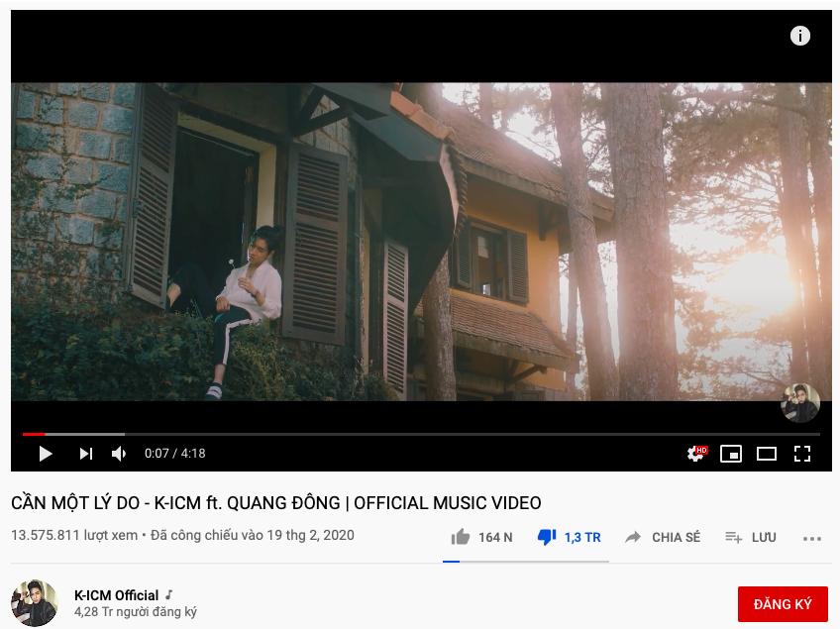Subscribe using ĐĂNG KÝ button
840x629 pixels.
point(783,604)
